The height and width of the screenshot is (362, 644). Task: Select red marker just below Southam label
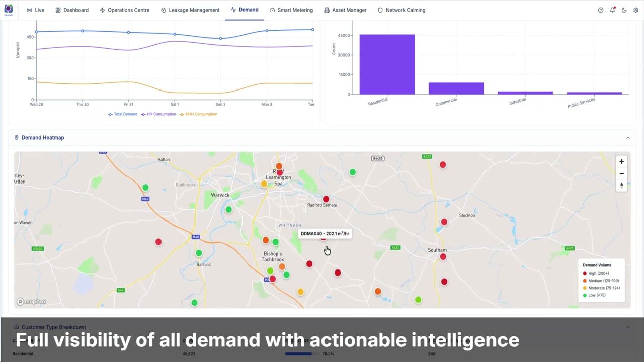click(x=443, y=257)
